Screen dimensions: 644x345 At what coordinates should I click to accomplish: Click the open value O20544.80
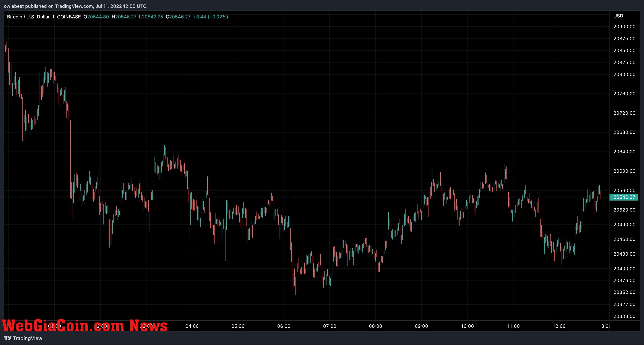tap(96, 17)
